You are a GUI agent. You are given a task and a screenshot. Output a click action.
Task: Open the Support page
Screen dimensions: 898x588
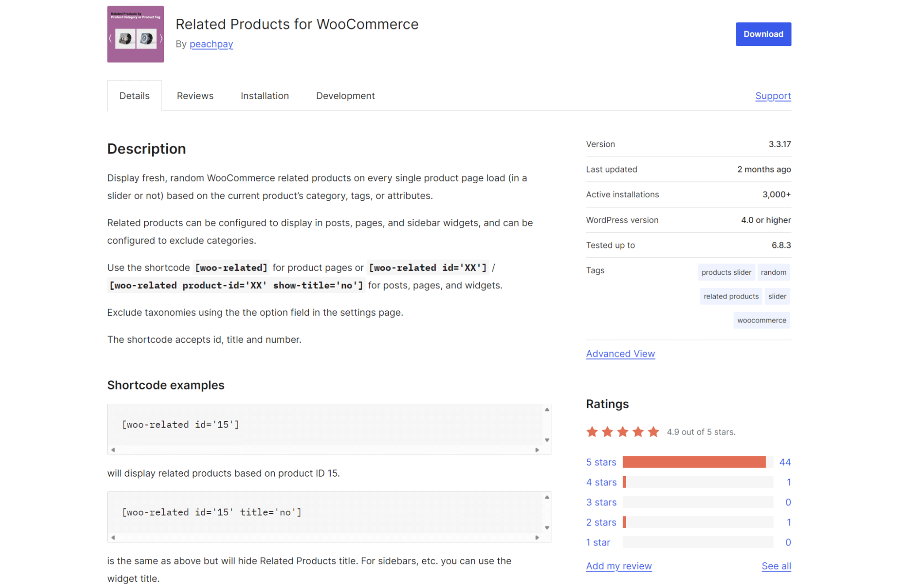click(773, 96)
